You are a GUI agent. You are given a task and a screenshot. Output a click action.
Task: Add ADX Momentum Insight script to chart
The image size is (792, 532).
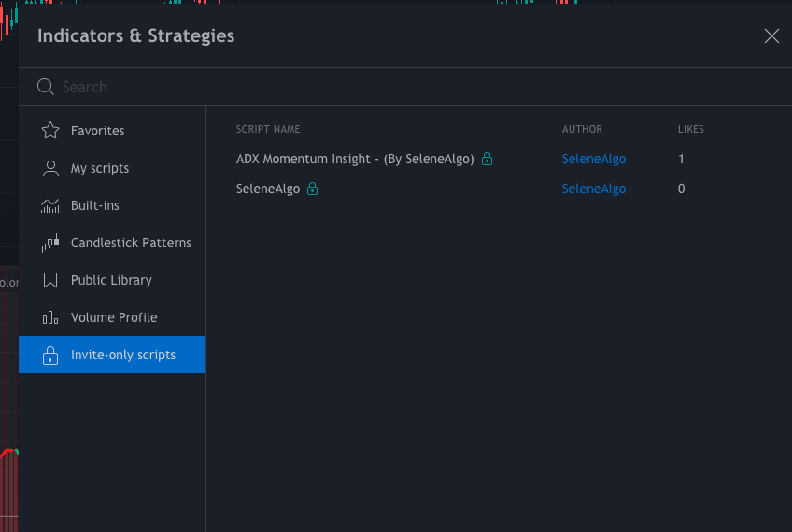pyautogui.click(x=355, y=159)
